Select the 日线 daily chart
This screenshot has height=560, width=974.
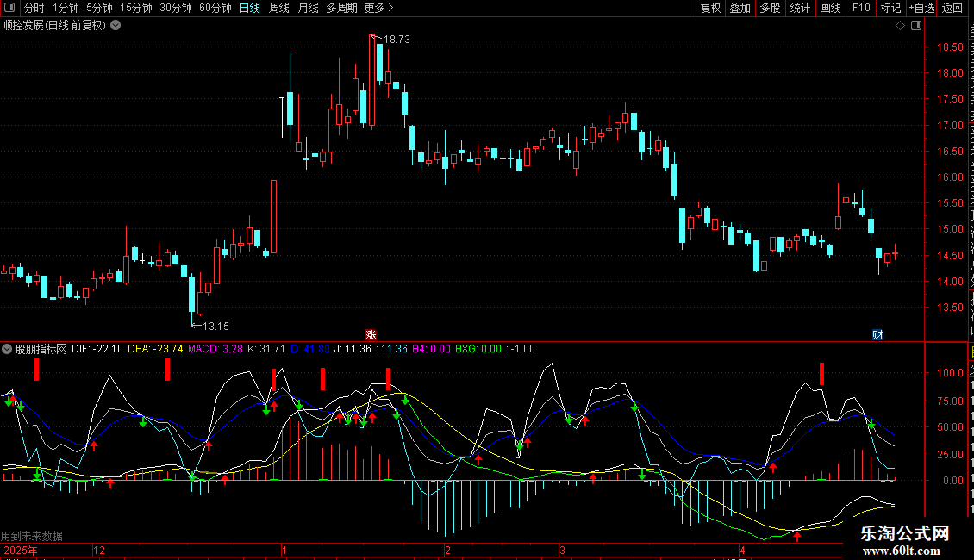pos(250,8)
